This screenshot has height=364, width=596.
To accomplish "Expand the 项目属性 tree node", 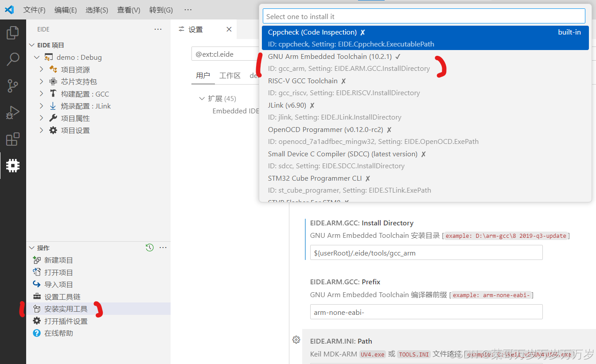I will click(x=41, y=118).
